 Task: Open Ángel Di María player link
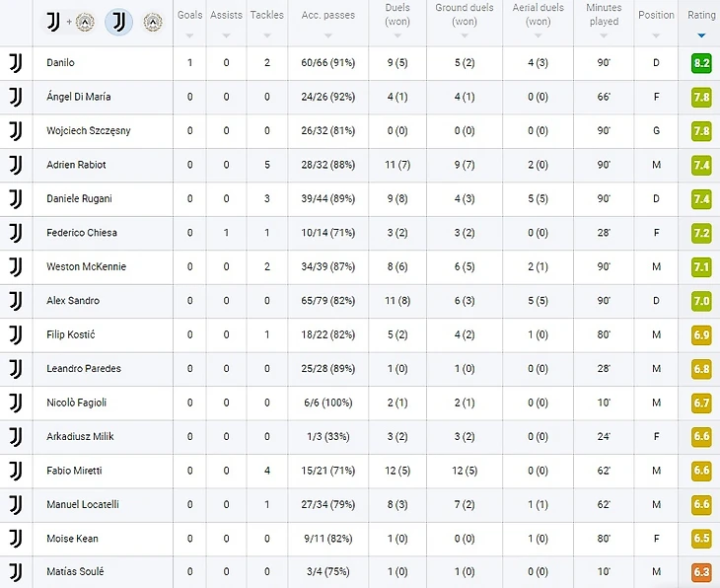pos(79,97)
